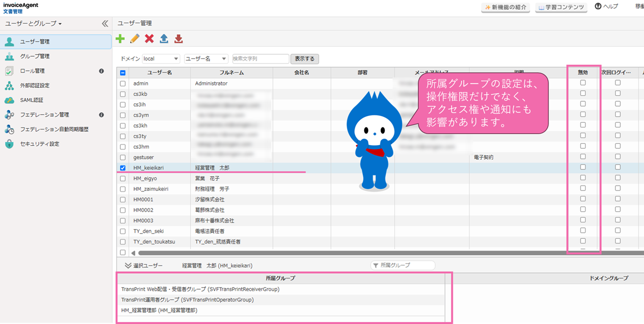Open the ドメイン local dropdown
Image resolution: width=644 pixels, height=324 pixels.
point(161,59)
